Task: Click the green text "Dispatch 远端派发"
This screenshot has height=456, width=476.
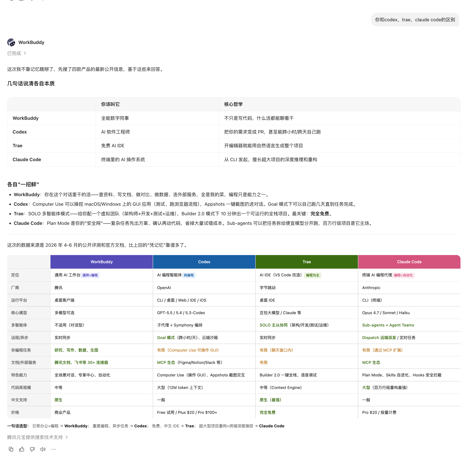Action: coord(379,338)
